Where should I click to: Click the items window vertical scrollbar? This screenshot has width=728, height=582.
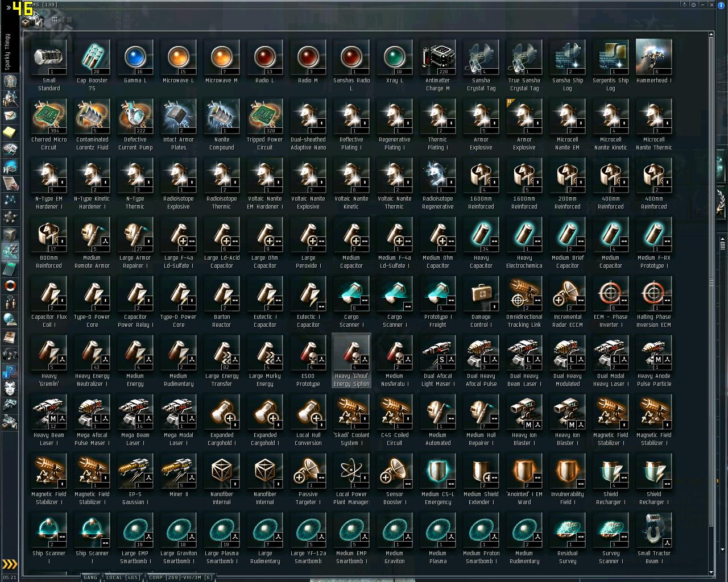point(711,304)
